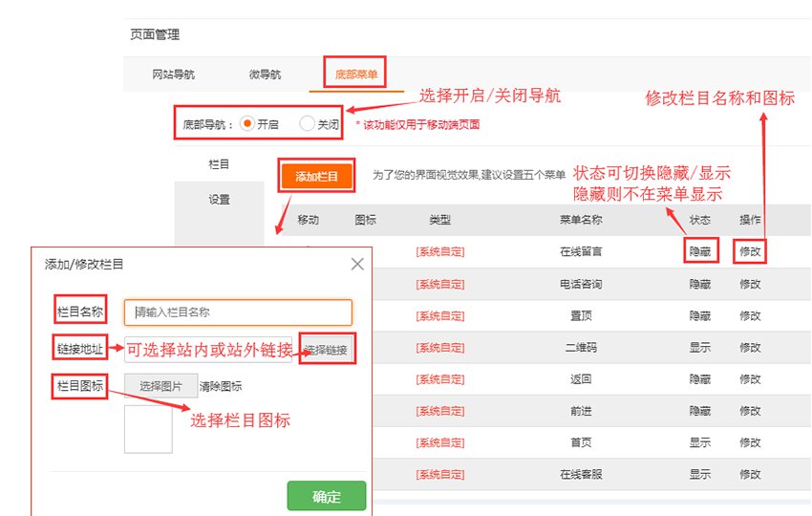
Task: Select the 关闭 radio button
Action: 307,123
